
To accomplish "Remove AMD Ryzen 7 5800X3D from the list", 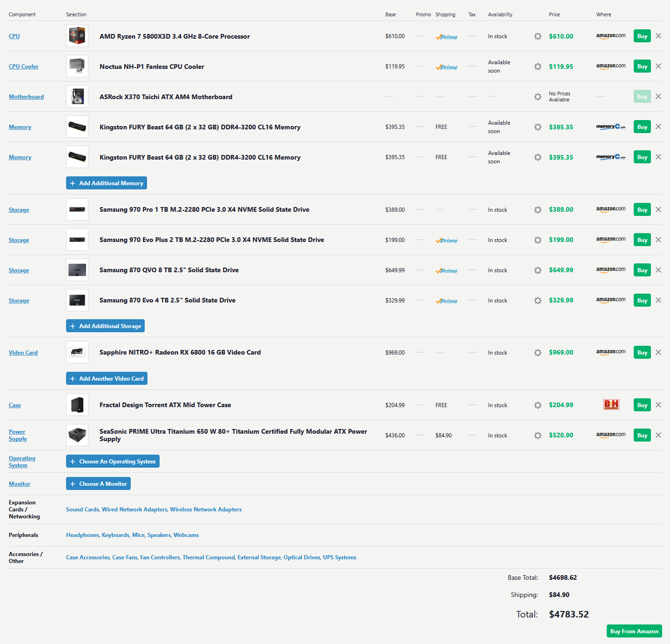I will (658, 36).
